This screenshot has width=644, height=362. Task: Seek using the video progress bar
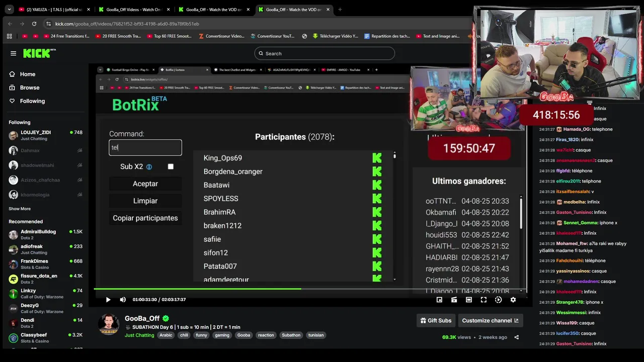pyautogui.click(x=310, y=289)
